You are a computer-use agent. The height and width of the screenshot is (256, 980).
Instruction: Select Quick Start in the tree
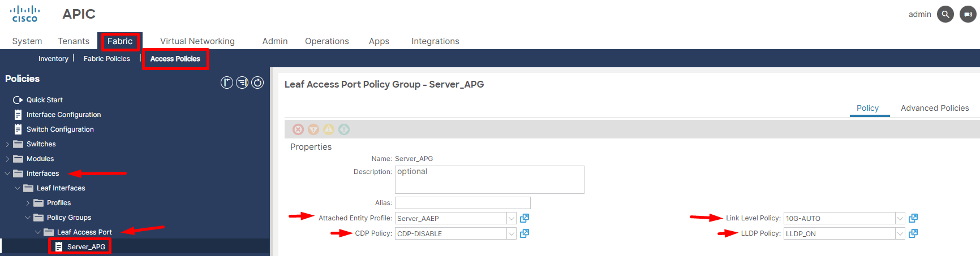45,100
